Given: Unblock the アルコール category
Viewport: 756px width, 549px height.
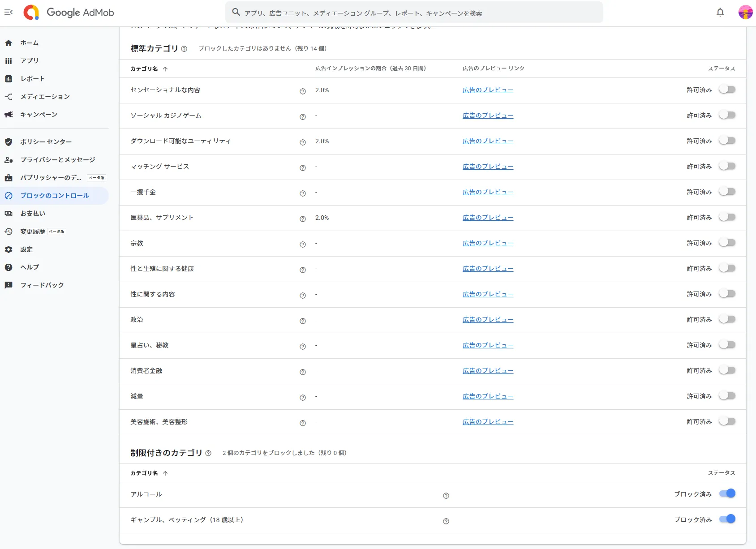Looking at the screenshot, I should 727,493.
